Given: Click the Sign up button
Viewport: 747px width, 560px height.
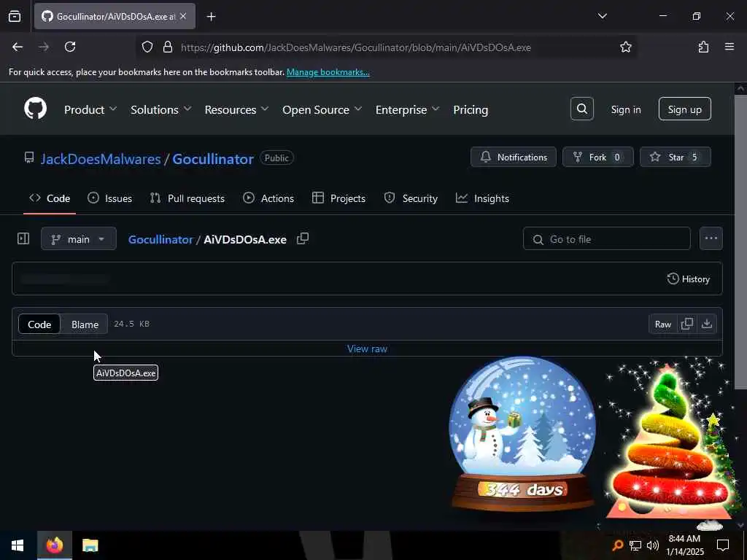Looking at the screenshot, I should (684, 109).
